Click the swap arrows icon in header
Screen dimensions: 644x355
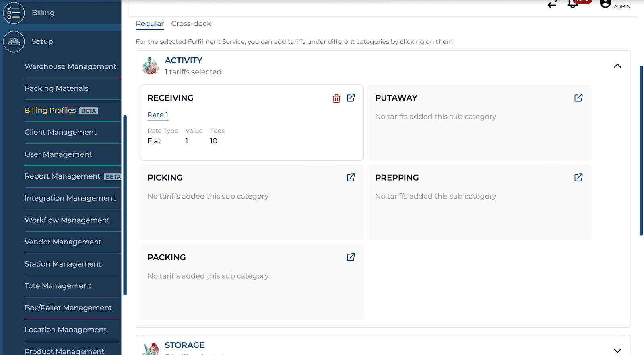[x=553, y=4]
